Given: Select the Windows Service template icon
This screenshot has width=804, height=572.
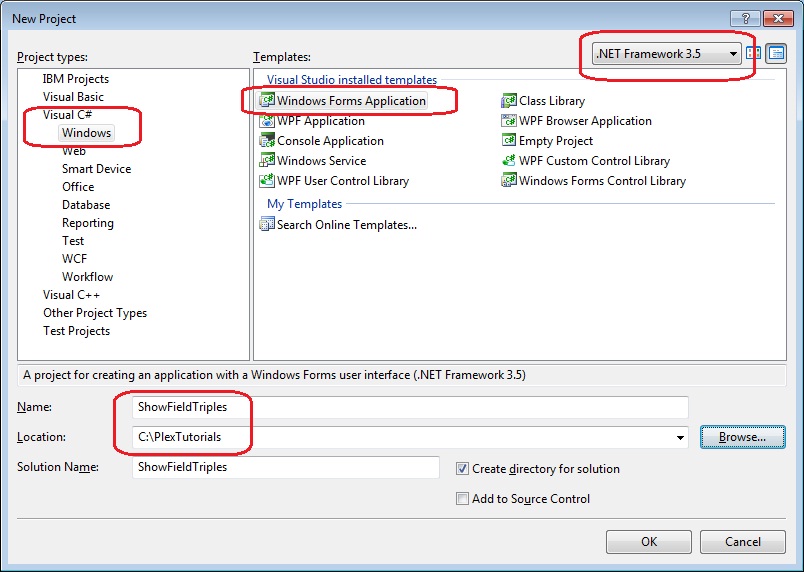Looking at the screenshot, I should [x=267, y=161].
